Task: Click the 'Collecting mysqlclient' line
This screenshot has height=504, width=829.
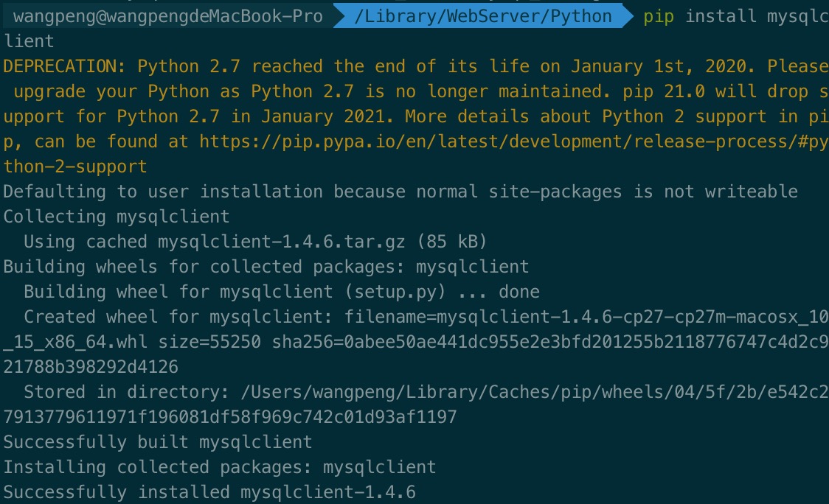Action: click(117, 217)
